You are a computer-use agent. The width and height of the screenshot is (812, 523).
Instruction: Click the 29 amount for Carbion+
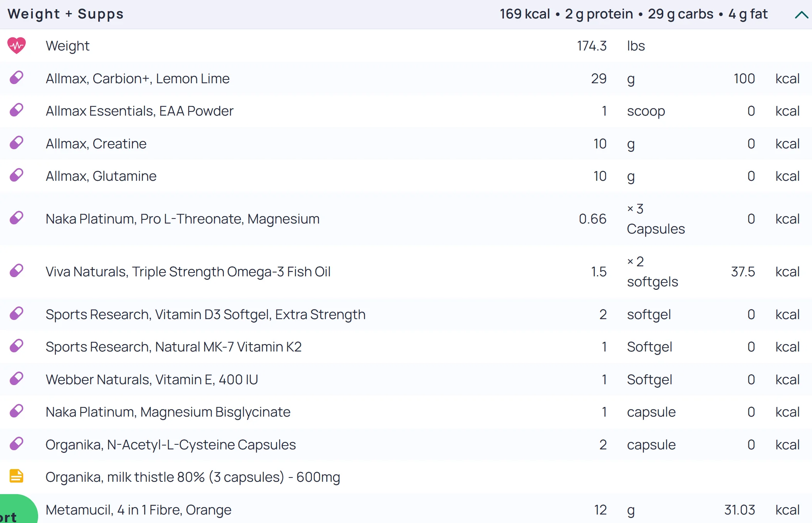tap(599, 79)
